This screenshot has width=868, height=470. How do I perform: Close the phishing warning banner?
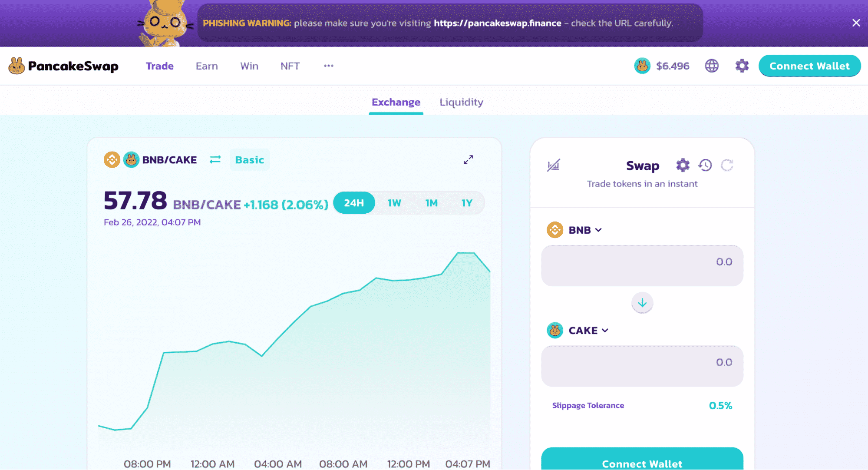(856, 23)
